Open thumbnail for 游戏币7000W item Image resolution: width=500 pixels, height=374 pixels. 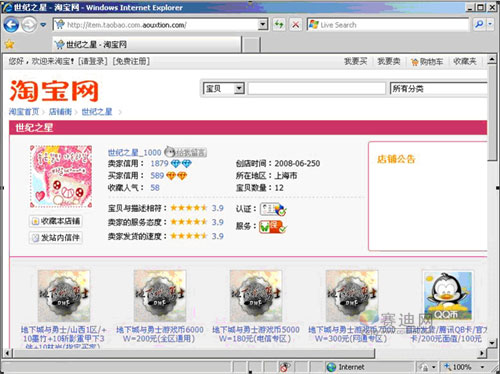tap(352, 296)
